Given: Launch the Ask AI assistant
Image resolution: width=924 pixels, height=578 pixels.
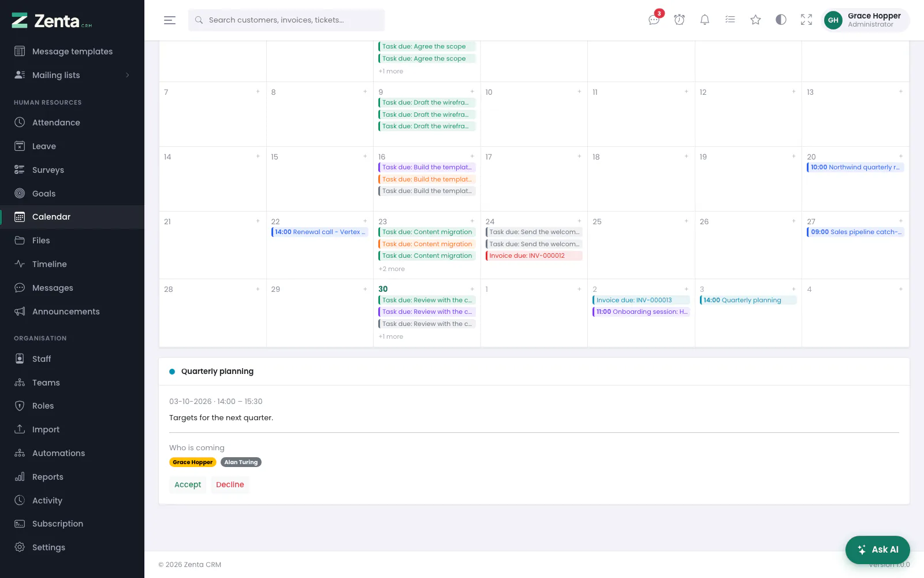Looking at the screenshot, I should pos(878,550).
